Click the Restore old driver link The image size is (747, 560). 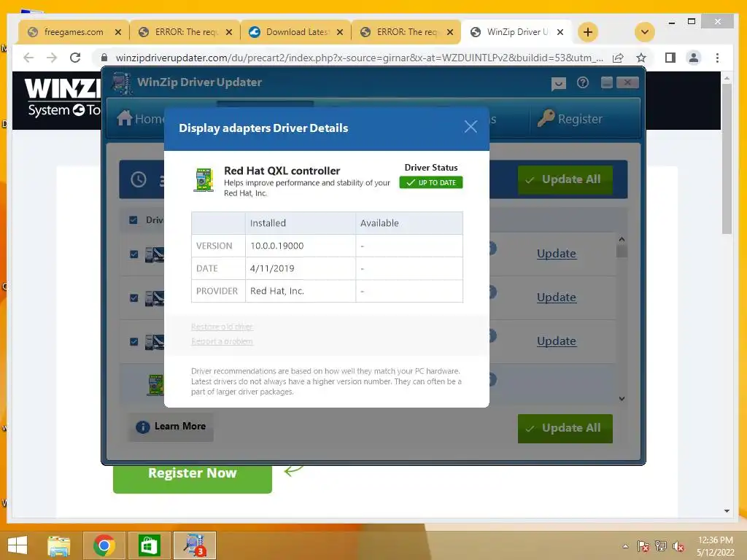click(x=222, y=327)
